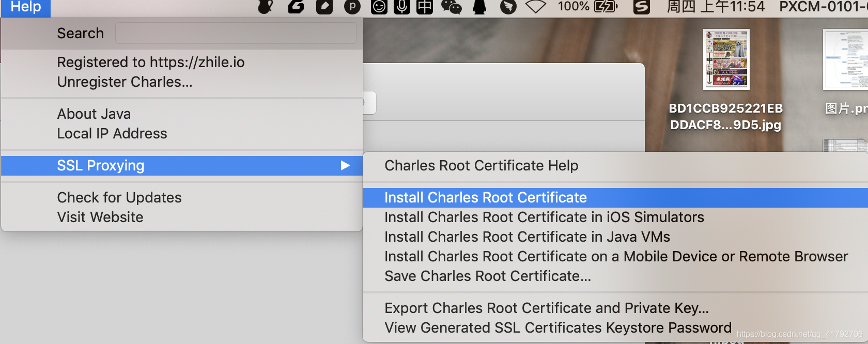Click the bold G icon in menu bar

pyautogui.click(x=296, y=7)
